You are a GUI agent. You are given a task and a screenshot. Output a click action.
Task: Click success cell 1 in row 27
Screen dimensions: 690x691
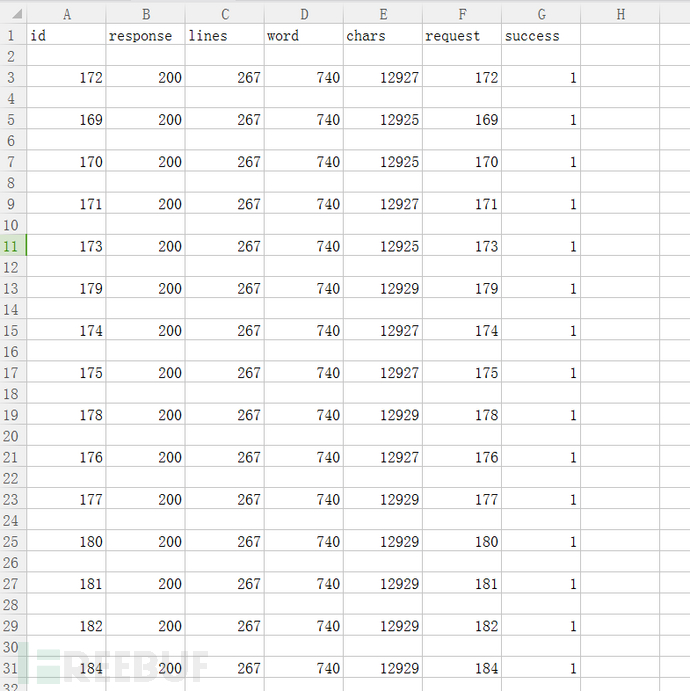pyautogui.click(x=541, y=583)
